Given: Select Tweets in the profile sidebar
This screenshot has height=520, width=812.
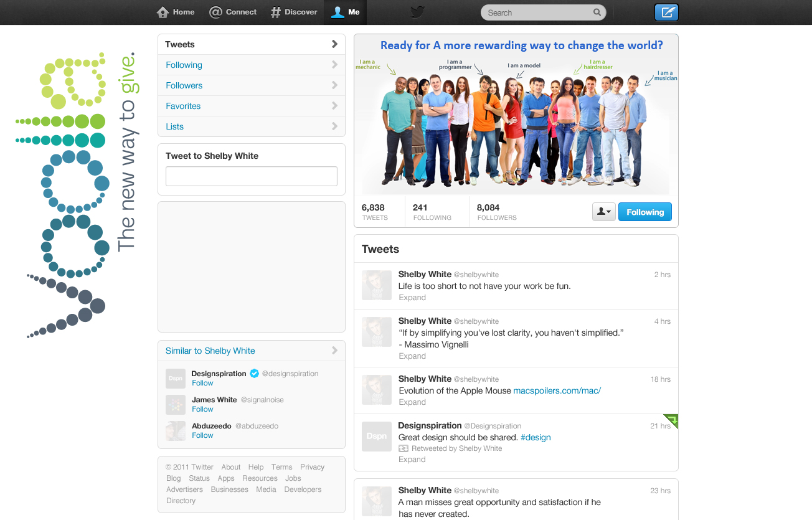Looking at the screenshot, I should click(x=252, y=44).
